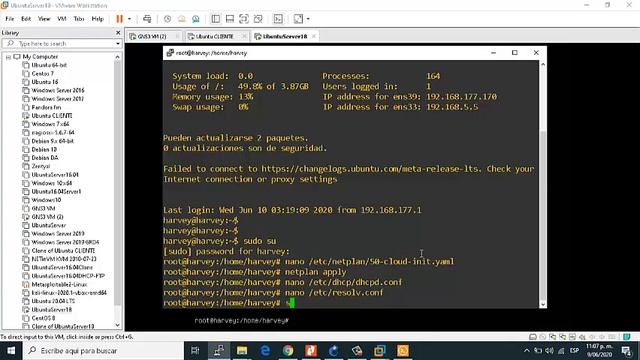Open the File menu
Viewport: 640px width, 360px height.
coord(9,19)
